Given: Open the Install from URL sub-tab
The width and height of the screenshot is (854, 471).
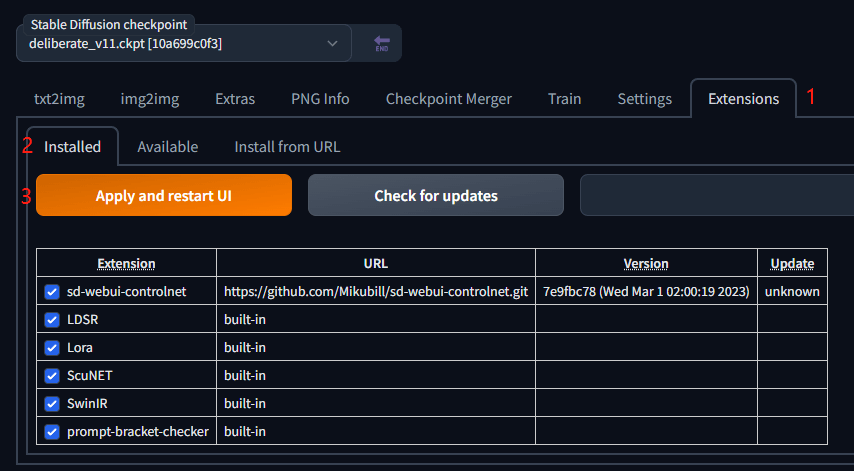Looking at the screenshot, I should [x=287, y=146].
